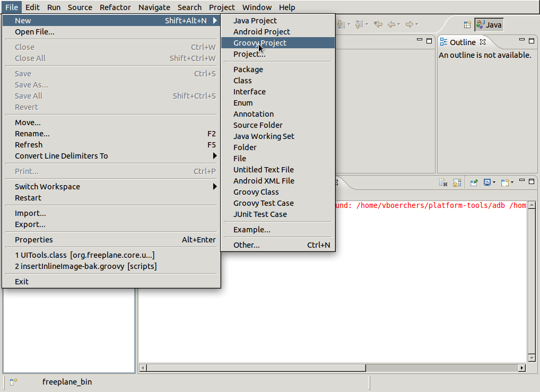Select Groovy Project from New submenu
This screenshot has height=392, width=540.
(x=259, y=43)
